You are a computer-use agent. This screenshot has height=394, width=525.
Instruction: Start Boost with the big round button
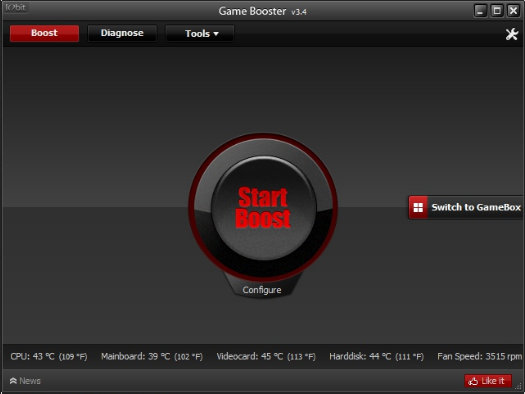click(263, 208)
